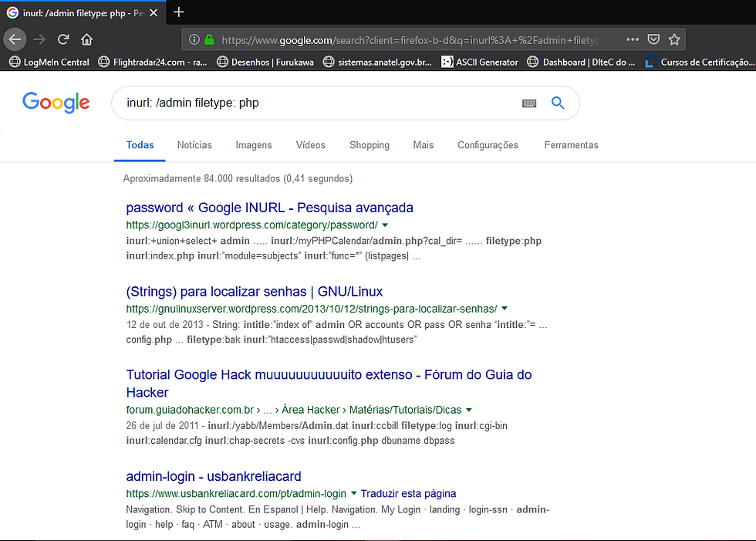The height and width of the screenshot is (541, 756).
Task: Open Cursos de Certificação bookmark
Action: (700, 62)
